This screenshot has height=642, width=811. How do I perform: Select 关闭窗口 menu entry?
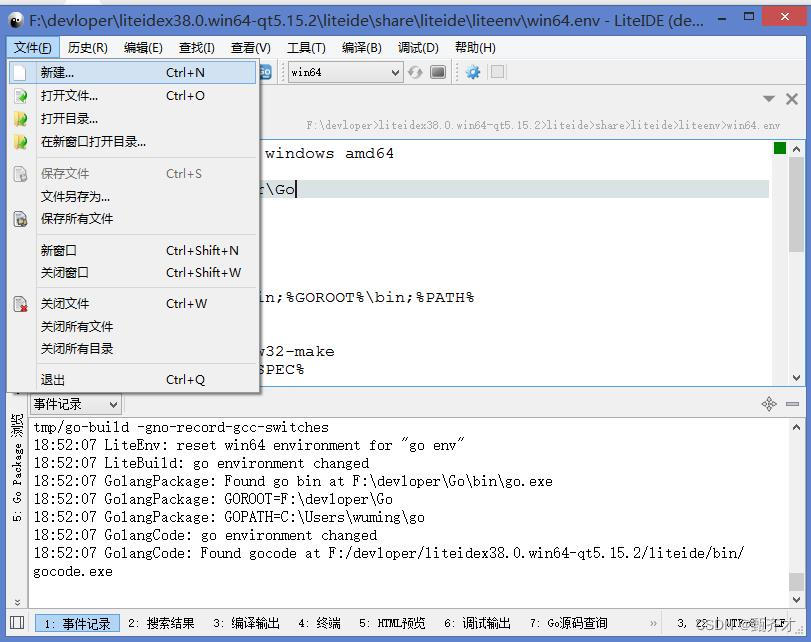coord(132,273)
